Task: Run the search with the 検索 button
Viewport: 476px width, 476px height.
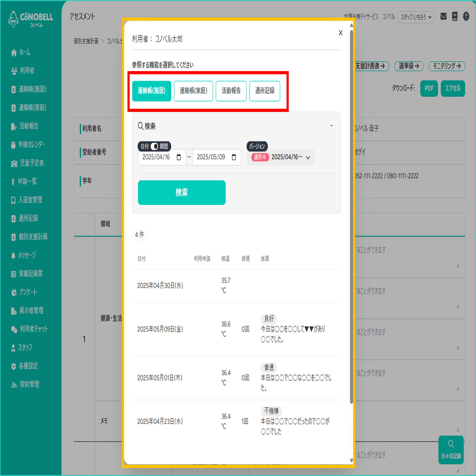Action: click(x=181, y=193)
